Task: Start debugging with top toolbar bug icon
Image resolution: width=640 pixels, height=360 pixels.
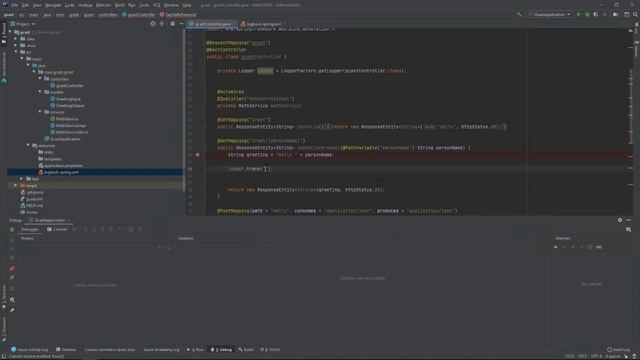Action: coord(587,14)
